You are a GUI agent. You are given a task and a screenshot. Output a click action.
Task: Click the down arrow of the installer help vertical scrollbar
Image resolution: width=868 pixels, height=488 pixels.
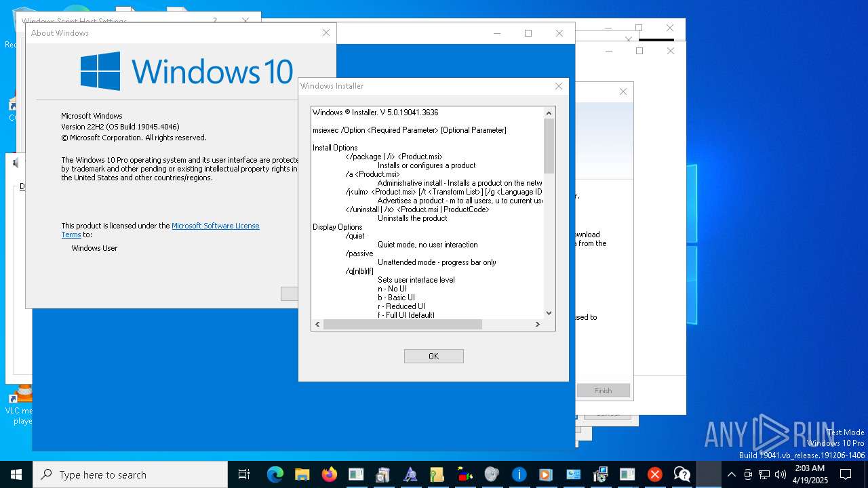pos(549,313)
